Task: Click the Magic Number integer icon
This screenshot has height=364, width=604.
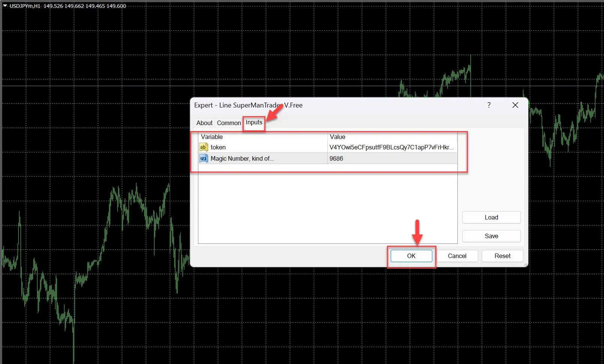Action: [203, 158]
